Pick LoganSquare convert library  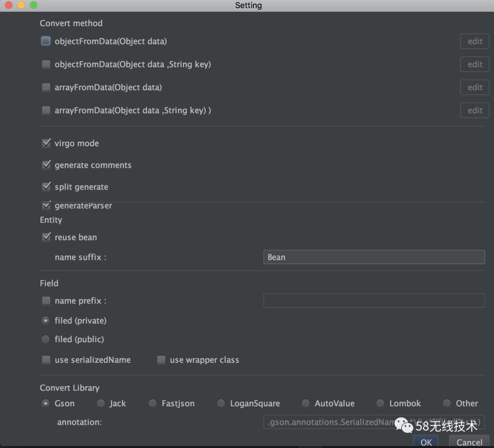221,403
